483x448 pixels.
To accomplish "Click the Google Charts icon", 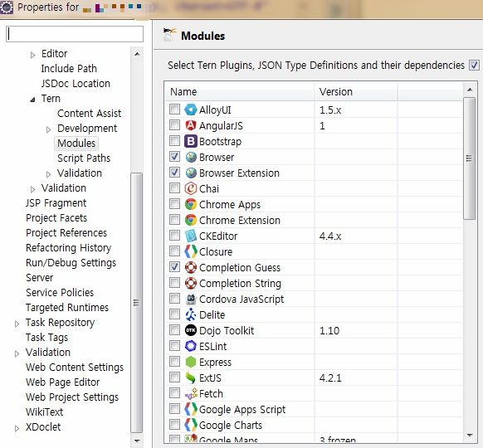I will pos(191,425).
